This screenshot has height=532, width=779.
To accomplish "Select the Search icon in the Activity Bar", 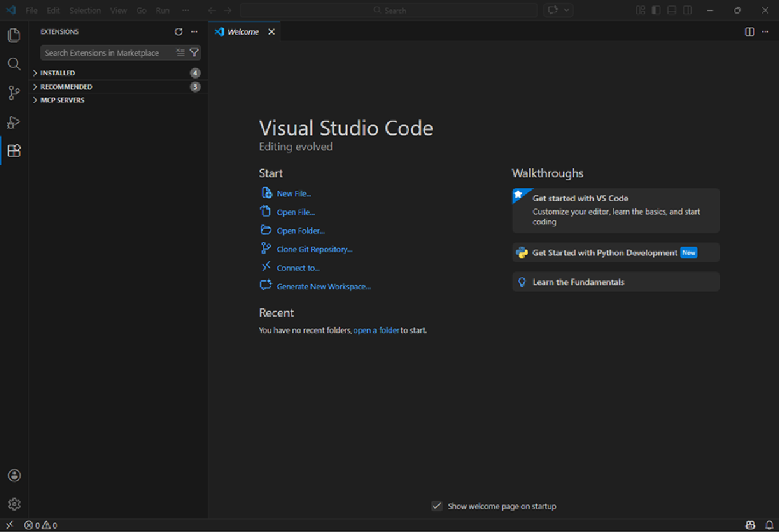I will [x=14, y=64].
